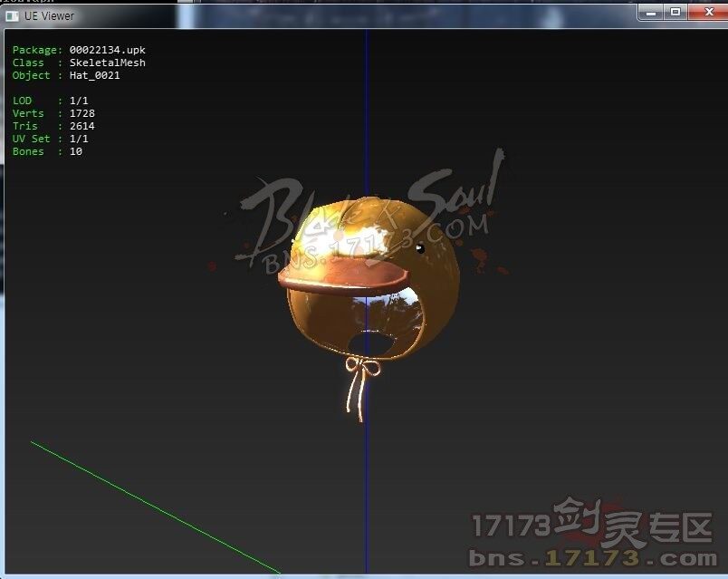Viewport: 728px width, 579px height.
Task: Click the Object label
Action: 31,75
